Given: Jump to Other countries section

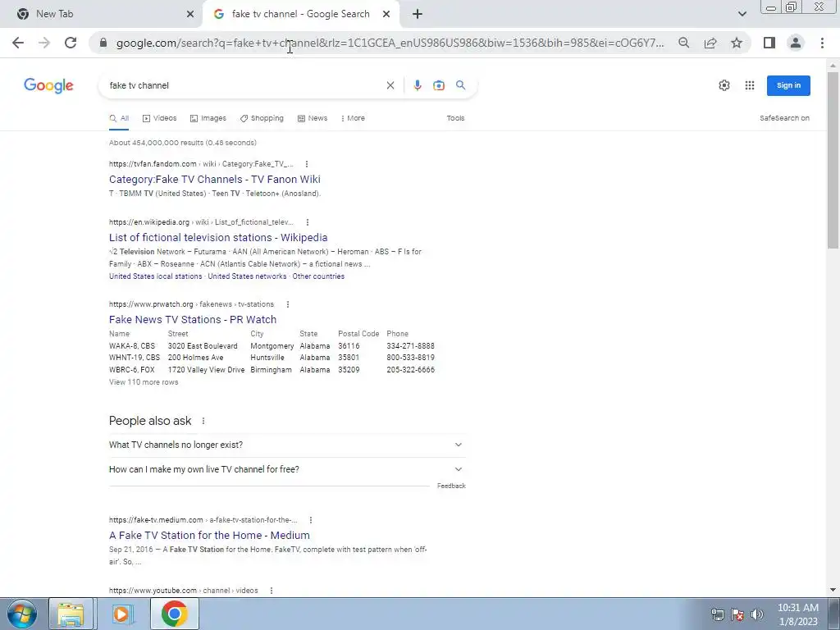Looking at the screenshot, I should tap(318, 276).
